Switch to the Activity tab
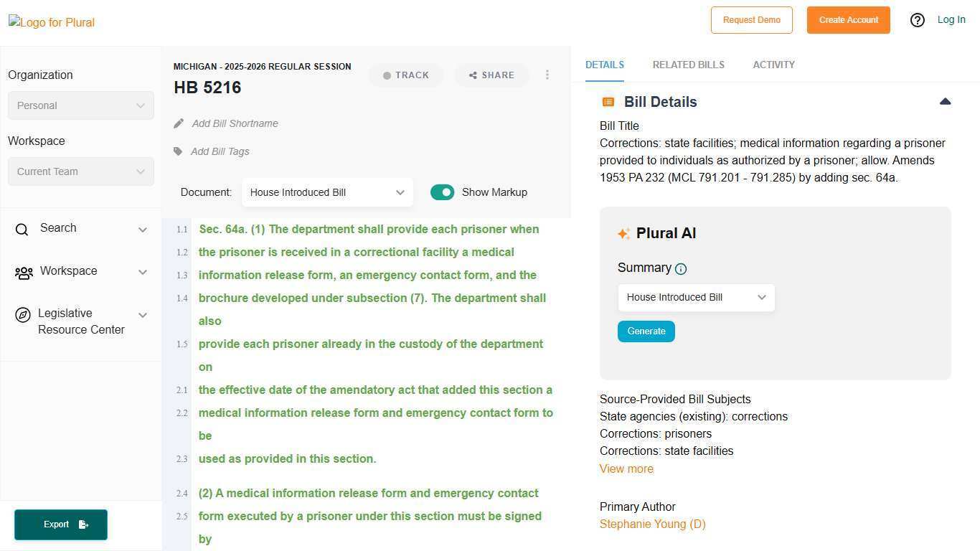This screenshot has height=551, width=980. (x=773, y=65)
